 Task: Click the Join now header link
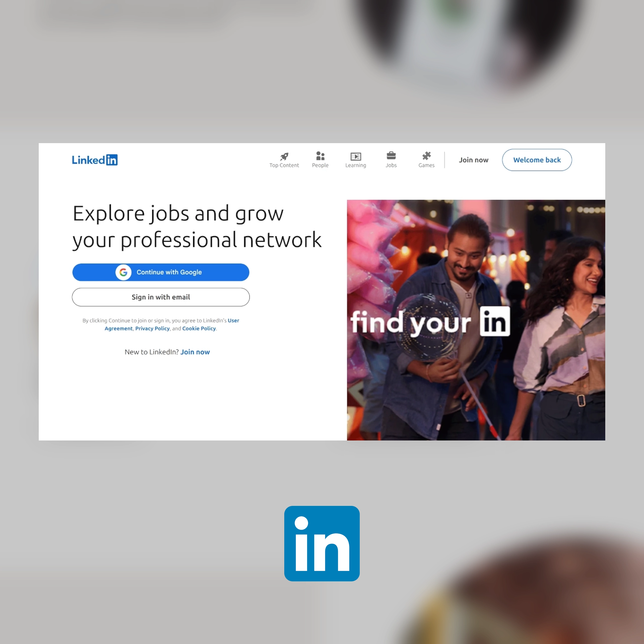473,160
